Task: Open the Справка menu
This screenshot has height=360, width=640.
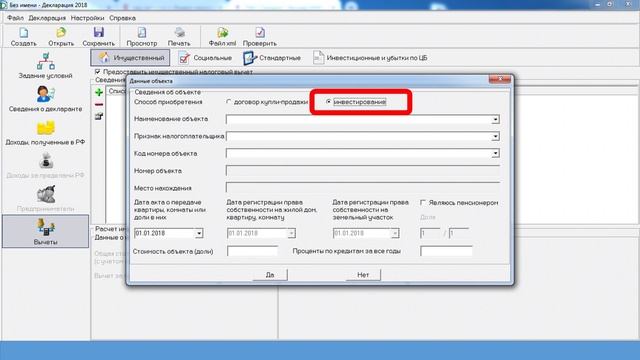Action: (122, 18)
